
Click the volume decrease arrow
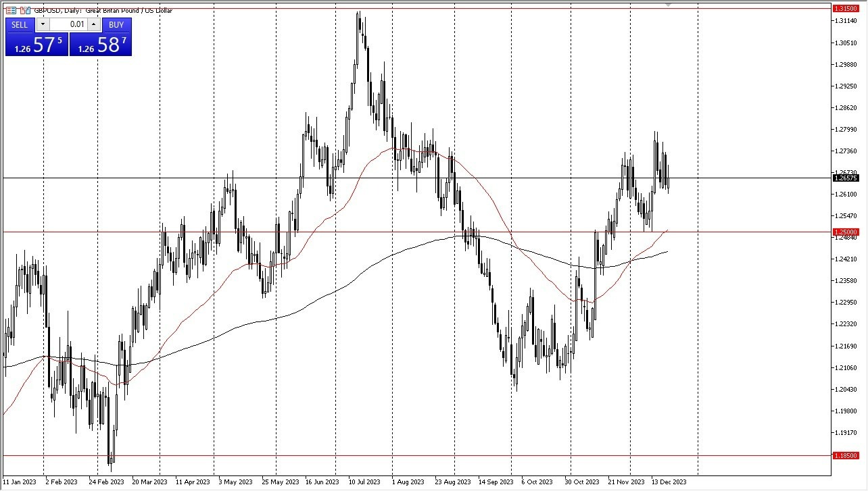43,24
